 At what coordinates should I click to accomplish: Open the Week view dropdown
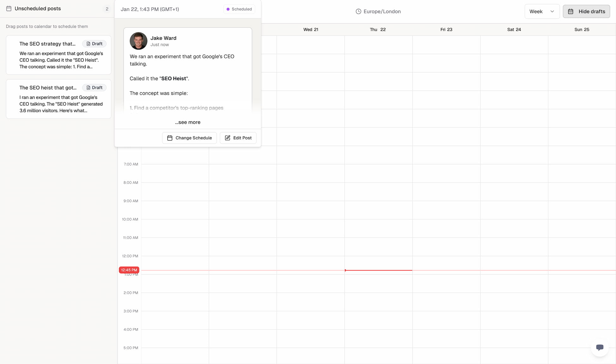542,11
